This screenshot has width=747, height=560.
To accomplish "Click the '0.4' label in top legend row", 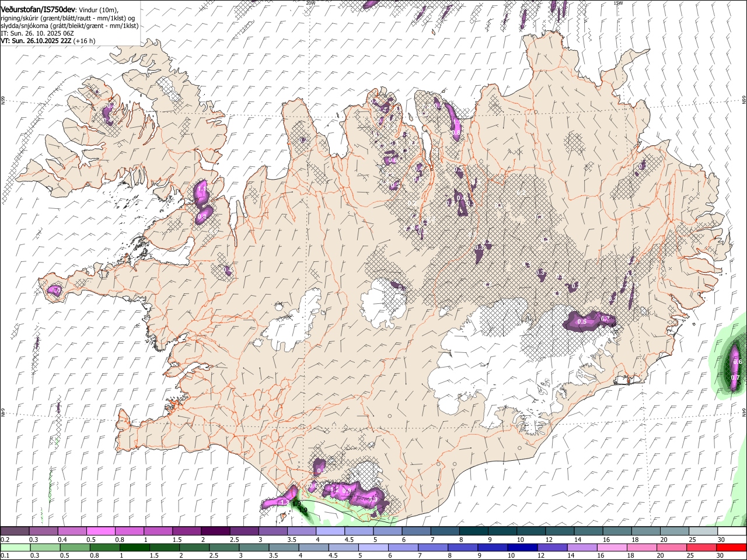I will pos(62,540).
